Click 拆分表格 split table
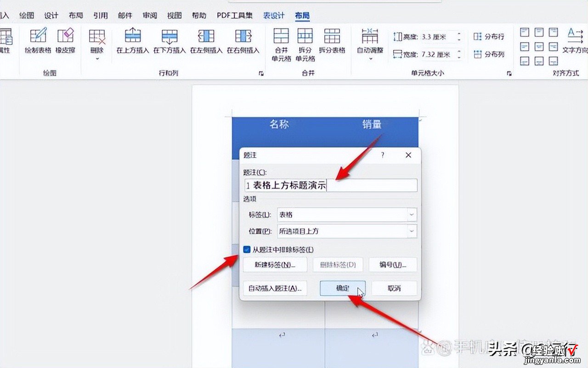 click(332, 40)
